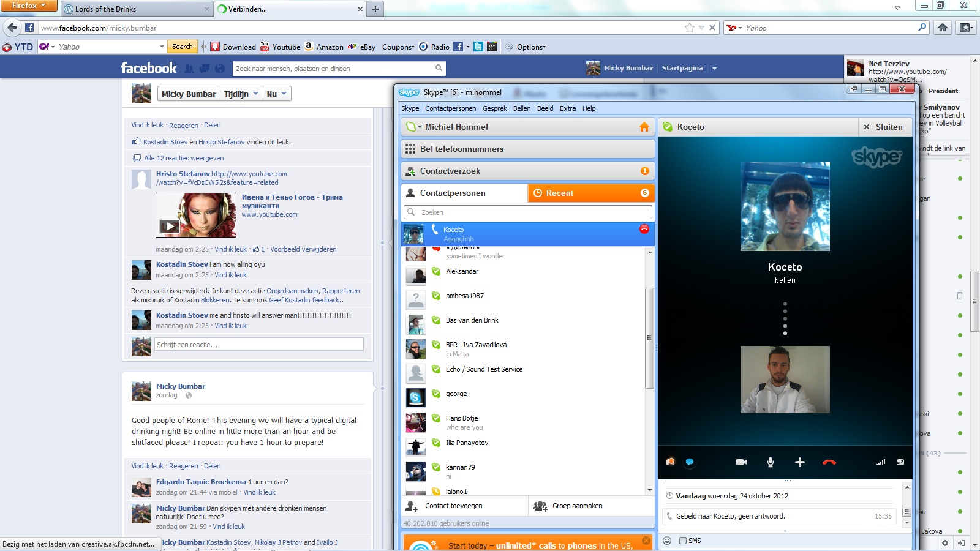980x551 pixels.
Task: Open the Bellen menu in Skype
Action: click(522, 108)
